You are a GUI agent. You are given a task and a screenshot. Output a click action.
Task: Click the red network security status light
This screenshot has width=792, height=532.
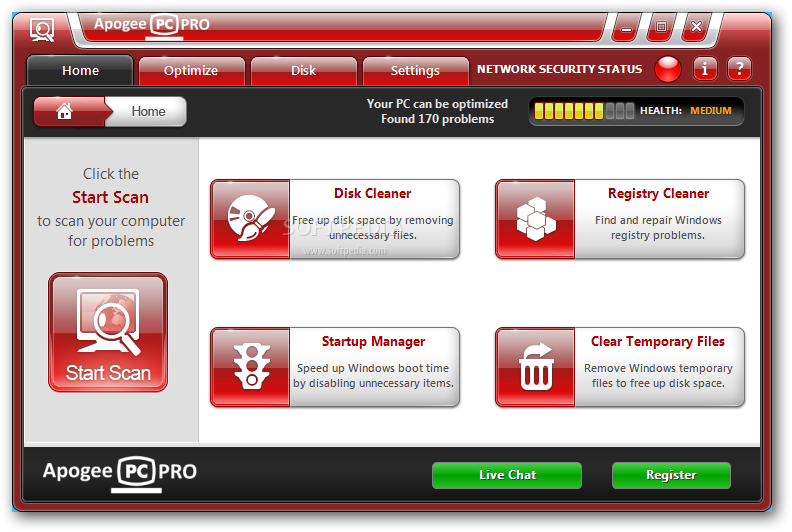pos(668,69)
